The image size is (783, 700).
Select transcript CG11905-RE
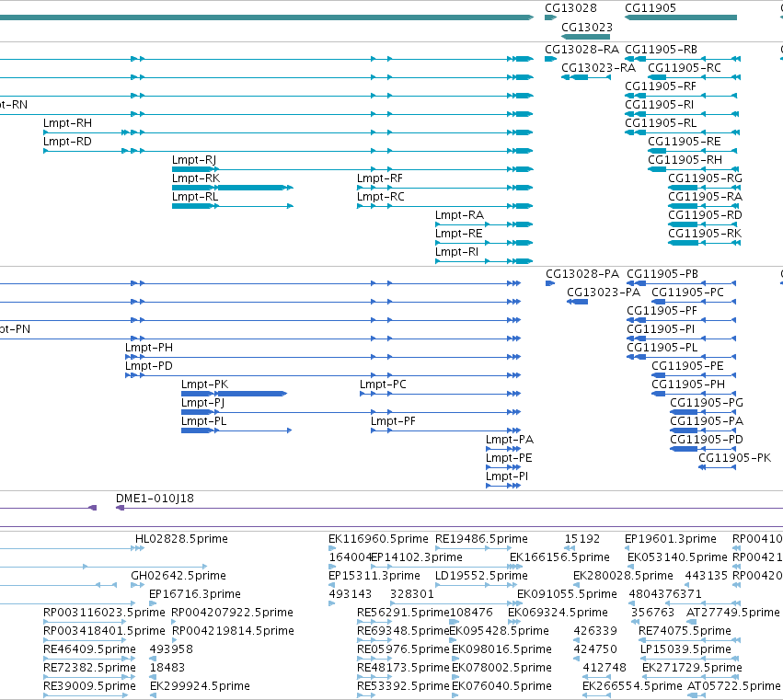(685, 142)
